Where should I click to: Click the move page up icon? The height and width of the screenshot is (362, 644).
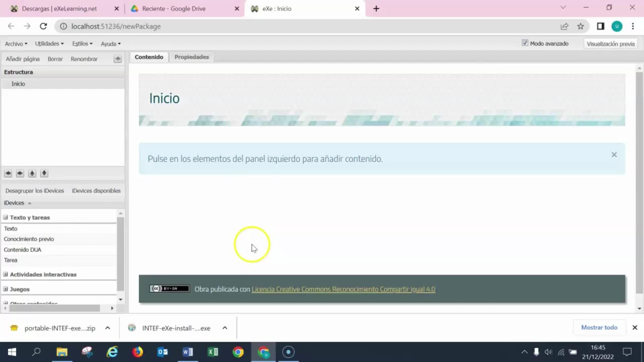tap(32, 173)
